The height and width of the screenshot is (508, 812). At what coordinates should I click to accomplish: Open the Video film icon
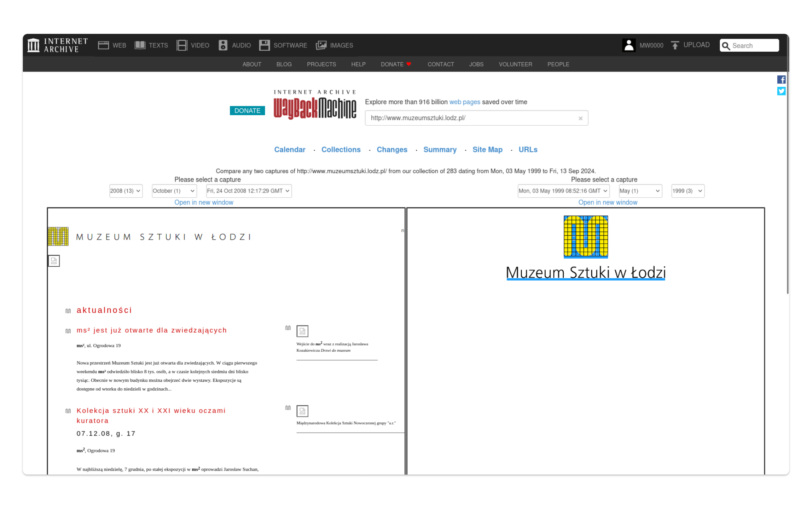pyautogui.click(x=182, y=45)
